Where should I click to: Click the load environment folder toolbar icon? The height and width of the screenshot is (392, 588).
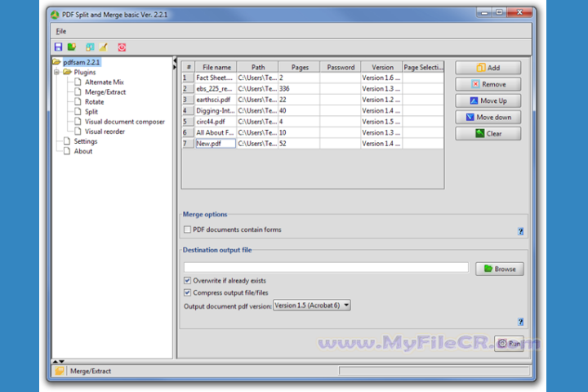71,47
